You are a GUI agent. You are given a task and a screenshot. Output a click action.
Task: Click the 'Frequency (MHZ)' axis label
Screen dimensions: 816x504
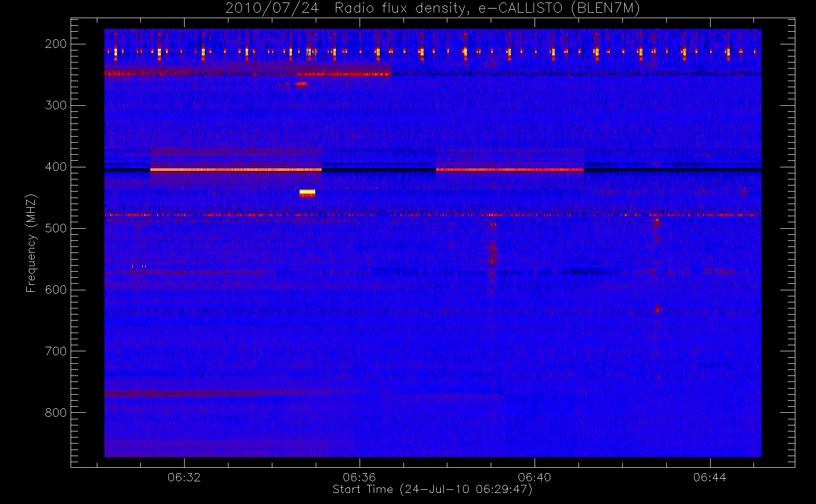pos(31,243)
